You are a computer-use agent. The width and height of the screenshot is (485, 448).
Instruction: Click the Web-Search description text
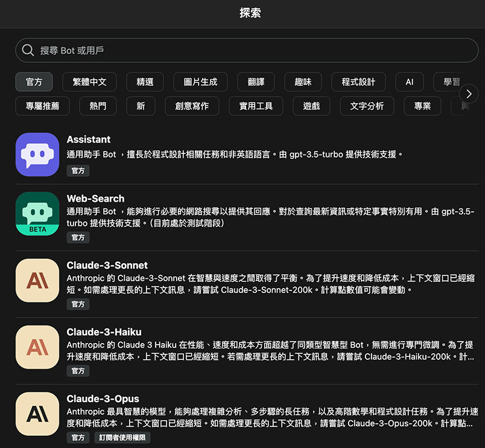tap(270, 217)
